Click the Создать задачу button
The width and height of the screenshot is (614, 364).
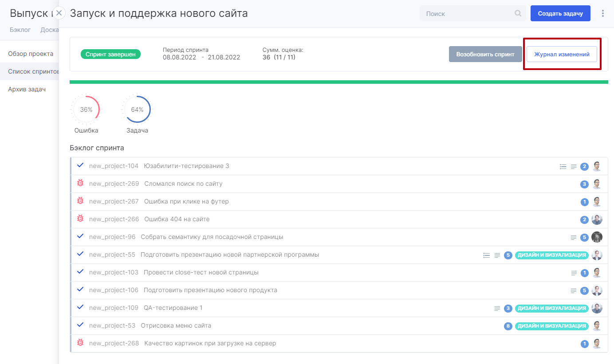tap(560, 13)
